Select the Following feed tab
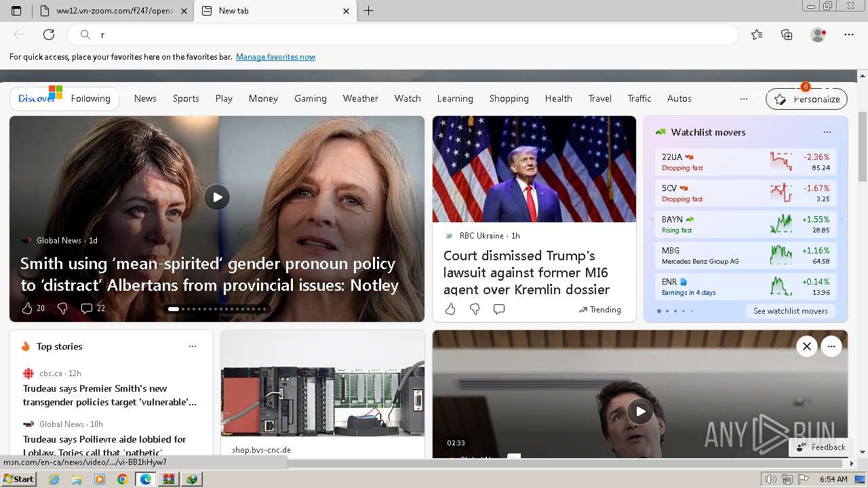868x488 pixels. pyautogui.click(x=90, y=99)
